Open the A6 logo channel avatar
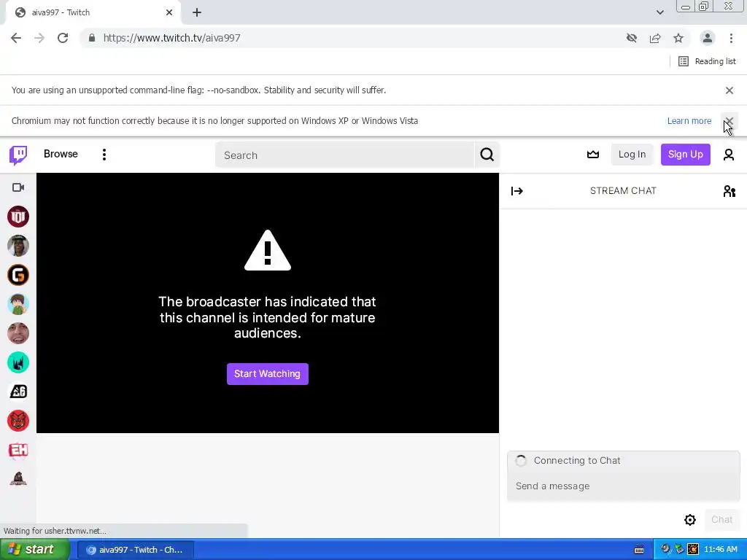The height and width of the screenshot is (560, 747). [18, 392]
